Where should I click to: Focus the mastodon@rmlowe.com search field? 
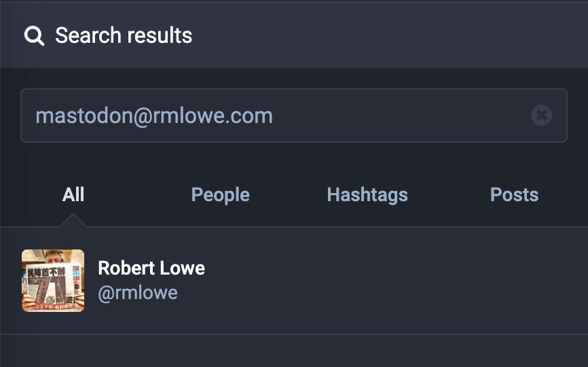tap(272, 116)
